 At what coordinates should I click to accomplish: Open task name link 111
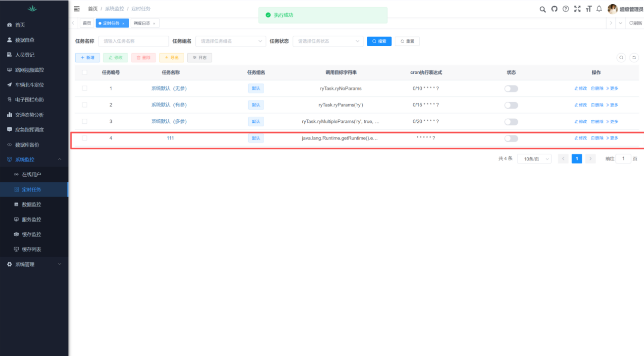point(170,138)
